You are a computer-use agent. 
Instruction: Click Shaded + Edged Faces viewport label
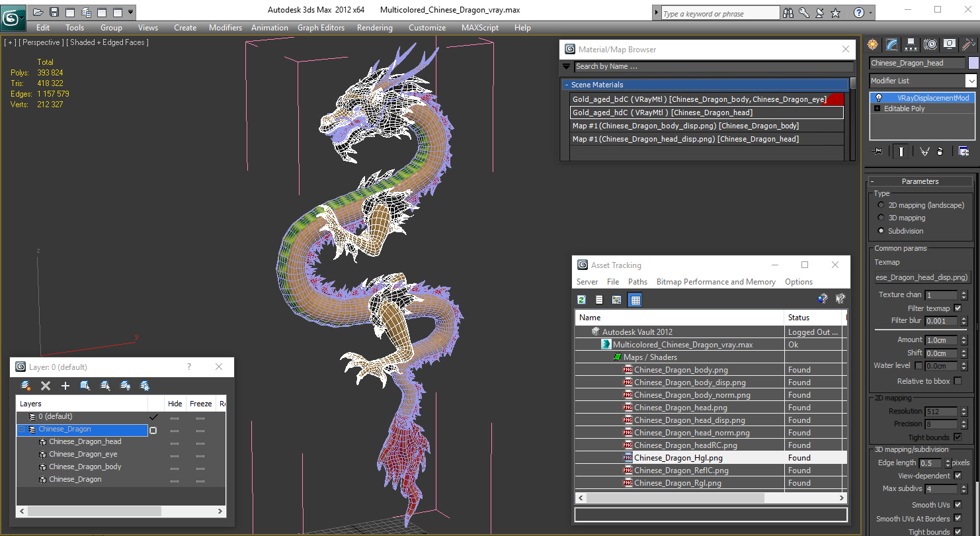coord(107,42)
